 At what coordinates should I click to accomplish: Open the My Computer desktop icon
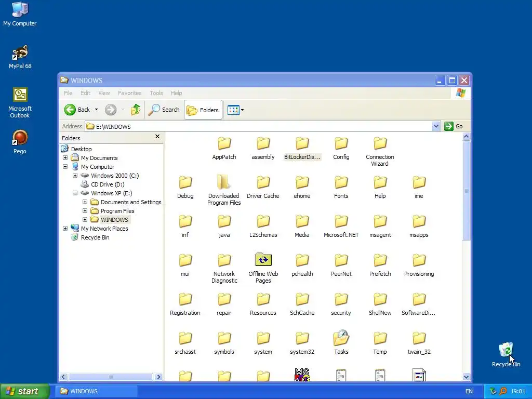pos(20,14)
